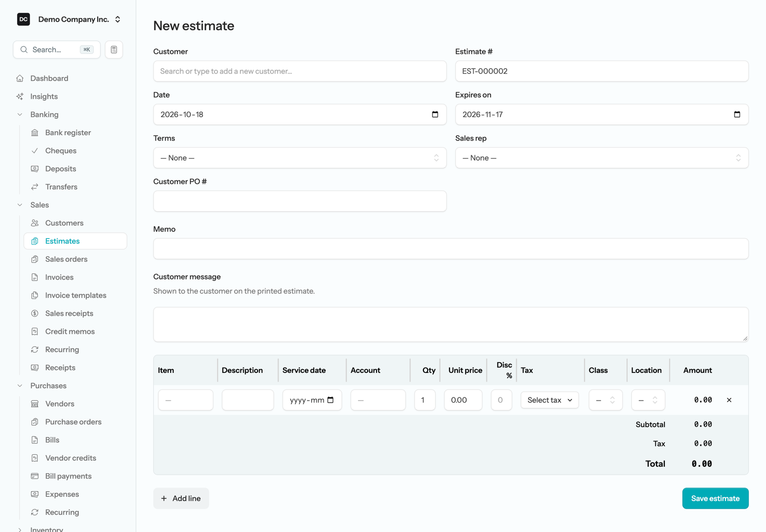Navigate to Invoice templates
Screen dimensions: 766x532
[x=75, y=295]
